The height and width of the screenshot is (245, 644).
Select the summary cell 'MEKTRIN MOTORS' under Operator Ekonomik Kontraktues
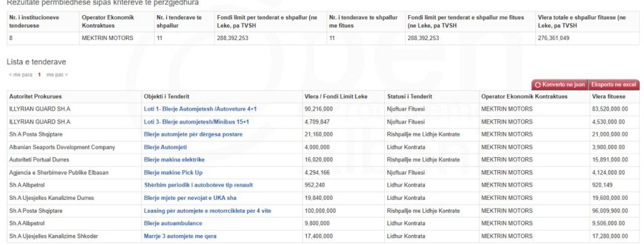[108, 38]
